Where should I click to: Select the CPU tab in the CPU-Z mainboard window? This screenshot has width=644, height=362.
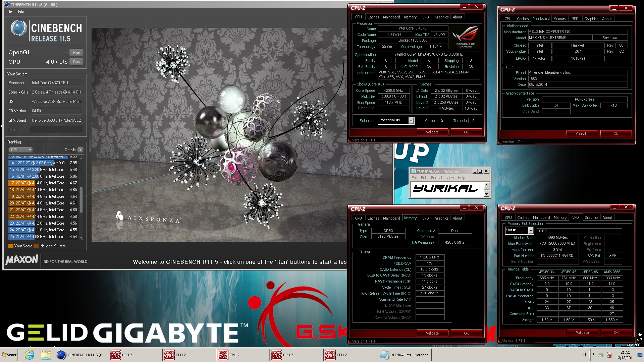(508, 19)
